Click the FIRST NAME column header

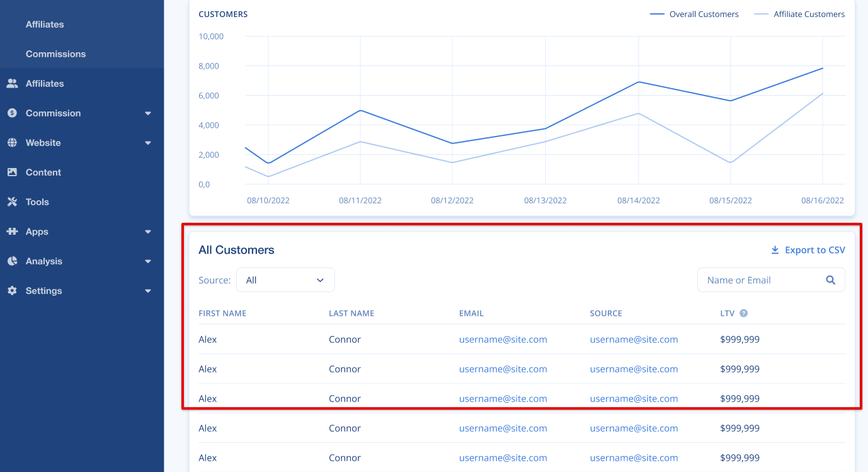point(222,313)
